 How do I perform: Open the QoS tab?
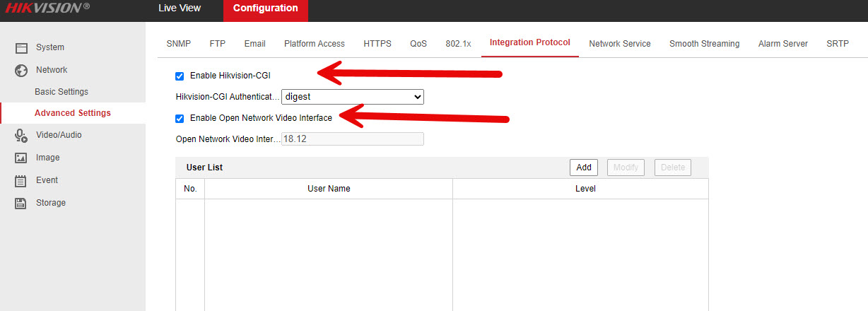pos(418,44)
